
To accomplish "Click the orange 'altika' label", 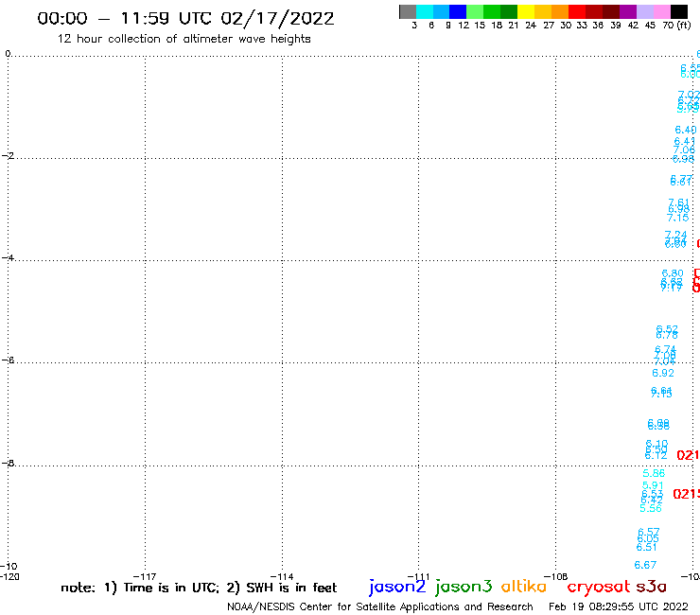I will [524, 587].
